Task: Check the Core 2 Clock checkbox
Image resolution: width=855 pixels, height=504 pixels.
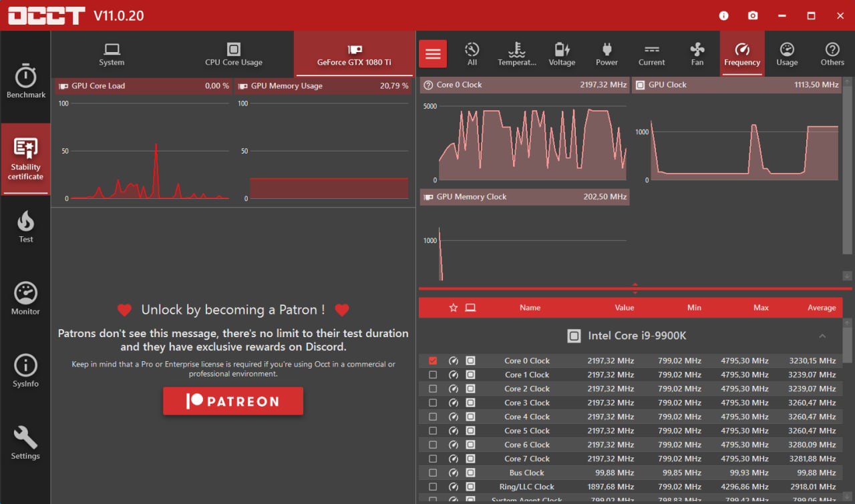Action: [x=433, y=389]
